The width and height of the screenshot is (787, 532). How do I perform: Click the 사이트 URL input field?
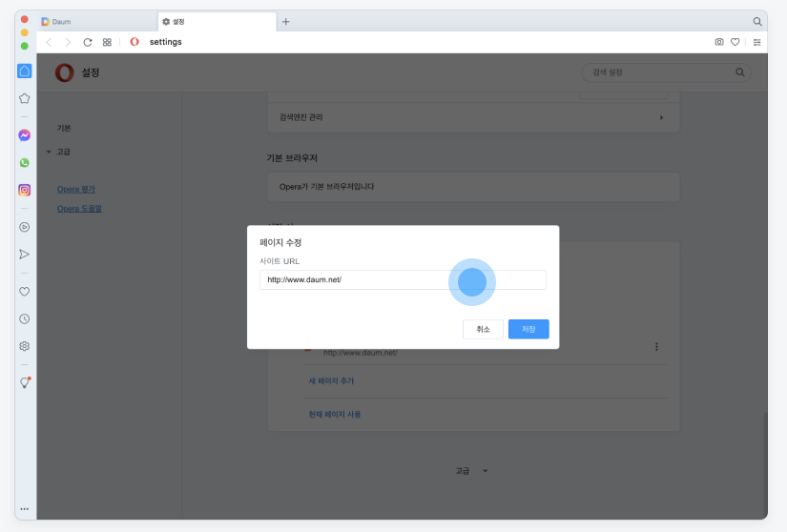(x=403, y=279)
